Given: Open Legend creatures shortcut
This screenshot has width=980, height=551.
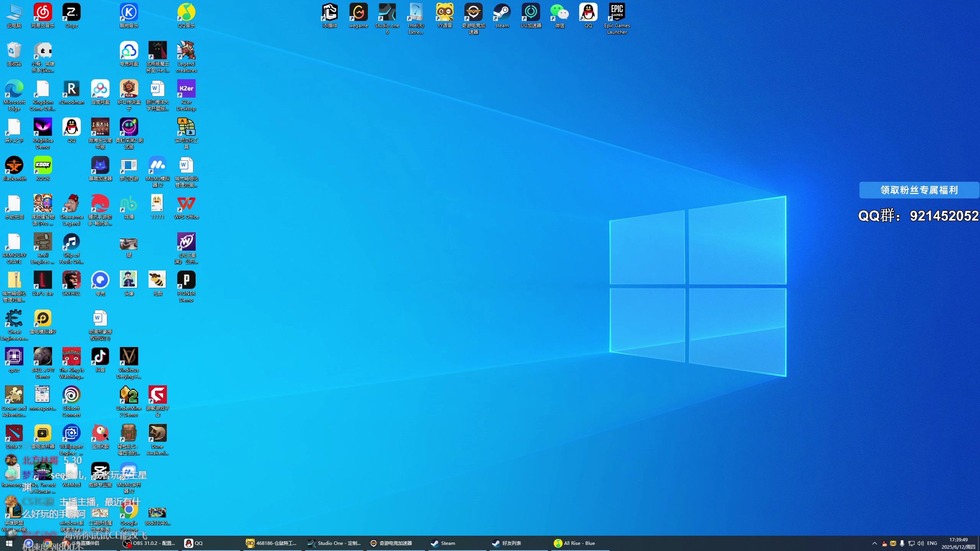Looking at the screenshot, I should click(x=186, y=57).
